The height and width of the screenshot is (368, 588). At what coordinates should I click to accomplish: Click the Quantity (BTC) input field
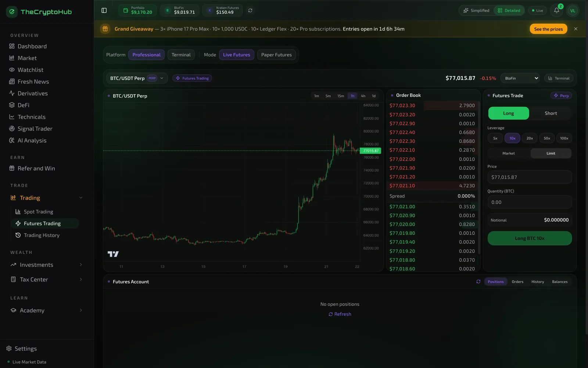click(530, 202)
